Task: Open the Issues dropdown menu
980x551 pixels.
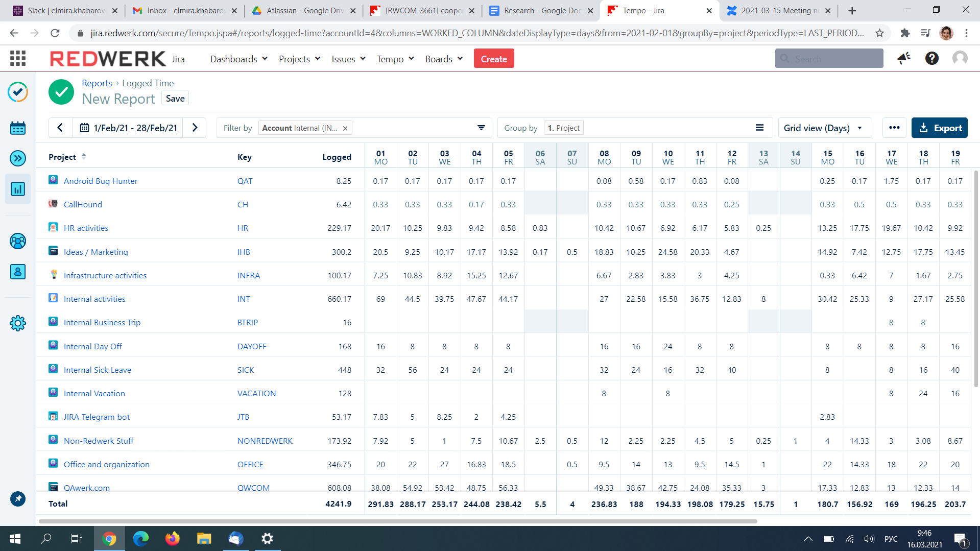Action: click(349, 59)
